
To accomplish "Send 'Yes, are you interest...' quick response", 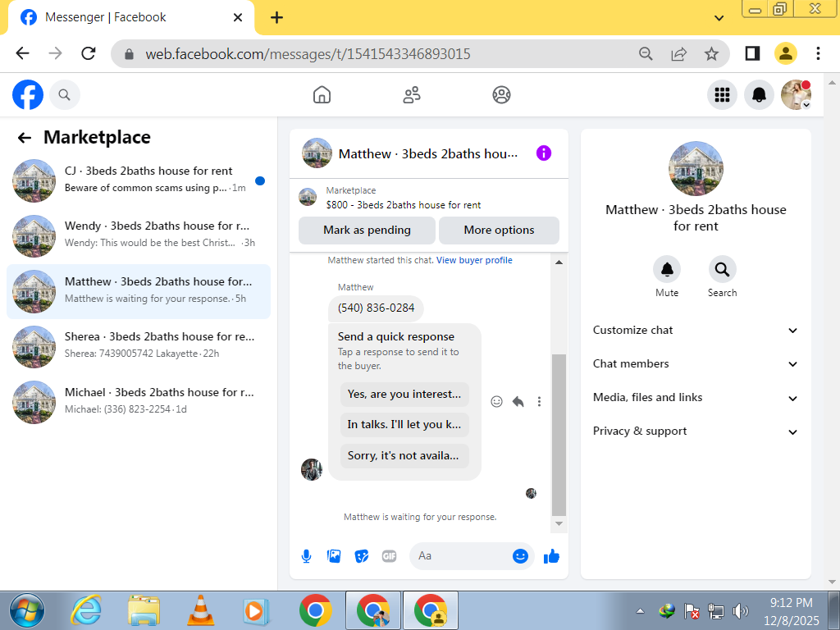I will tap(404, 395).
